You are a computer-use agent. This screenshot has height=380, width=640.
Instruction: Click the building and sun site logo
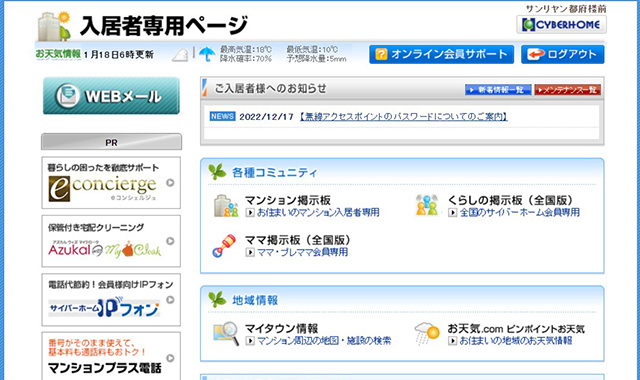coord(54,26)
